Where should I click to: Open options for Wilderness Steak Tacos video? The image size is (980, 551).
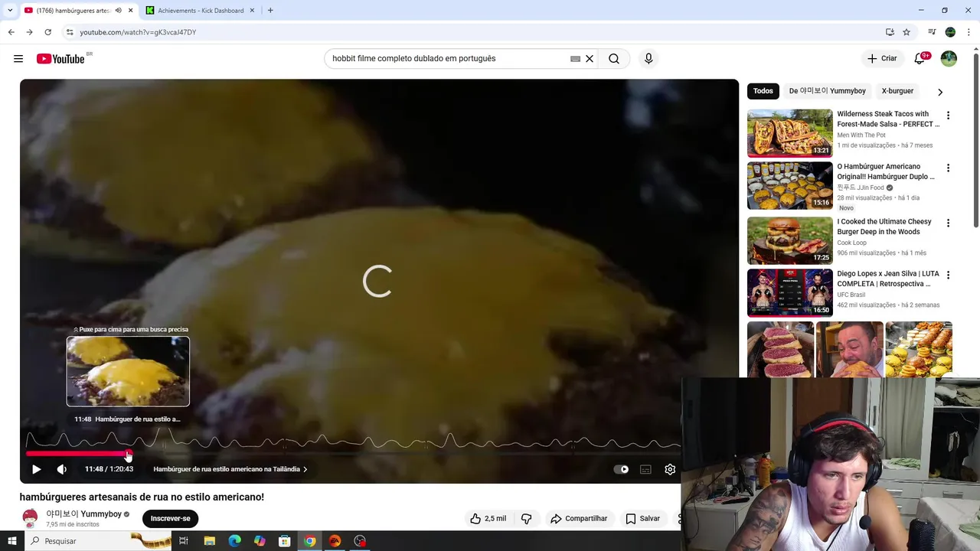click(948, 116)
